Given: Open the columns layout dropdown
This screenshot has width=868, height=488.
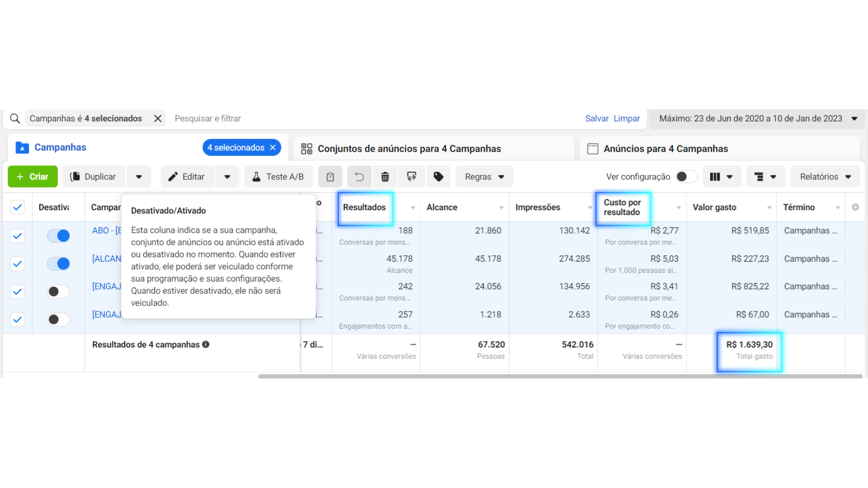Looking at the screenshot, I should pos(722,177).
